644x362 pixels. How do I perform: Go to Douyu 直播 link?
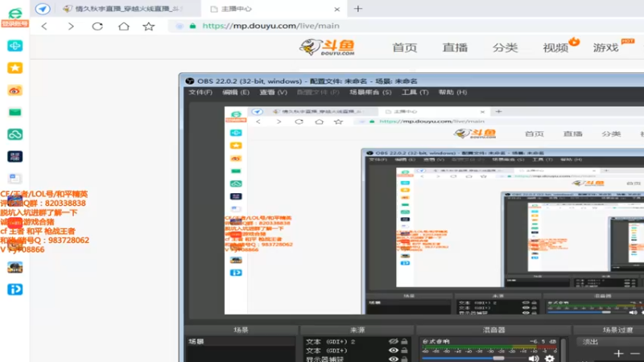click(455, 47)
